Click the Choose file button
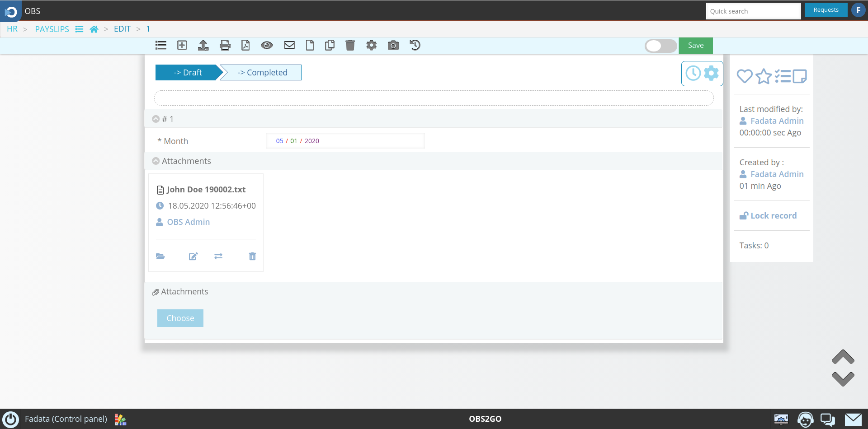The height and width of the screenshot is (429, 868). click(180, 318)
